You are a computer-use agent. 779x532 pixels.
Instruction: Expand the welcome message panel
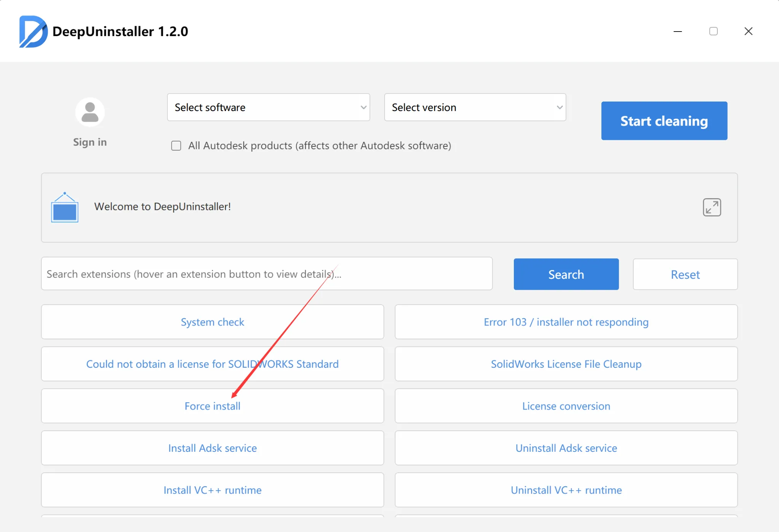click(712, 207)
